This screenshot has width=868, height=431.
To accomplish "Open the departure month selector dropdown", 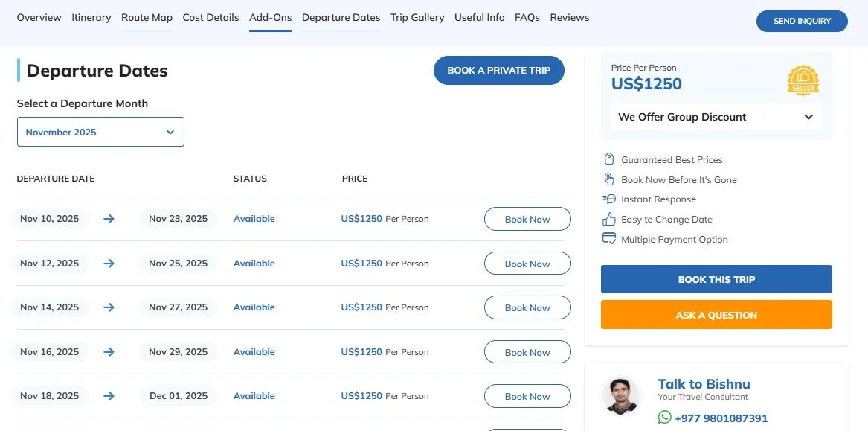I will [x=100, y=132].
